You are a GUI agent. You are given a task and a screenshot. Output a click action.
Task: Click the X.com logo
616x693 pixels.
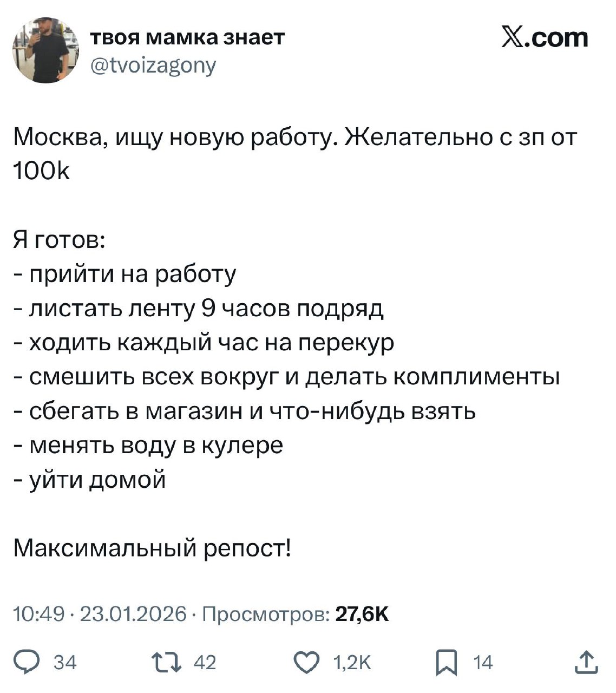[544, 38]
